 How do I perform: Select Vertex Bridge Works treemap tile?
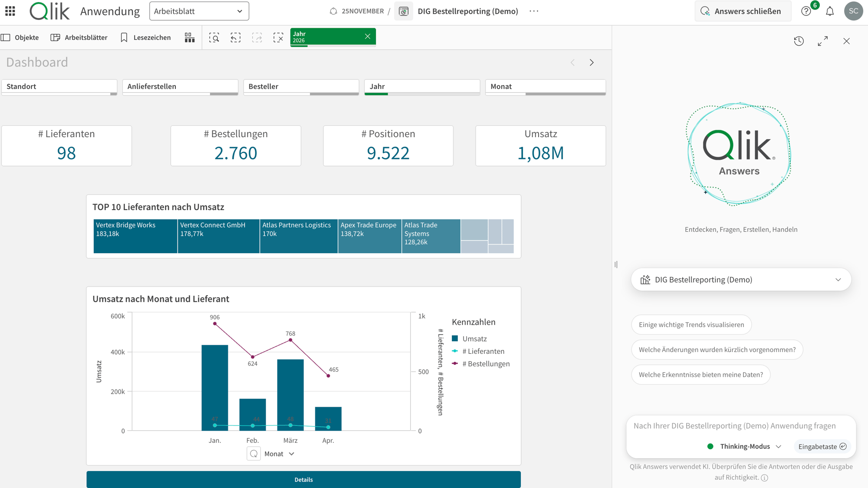coord(135,236)
